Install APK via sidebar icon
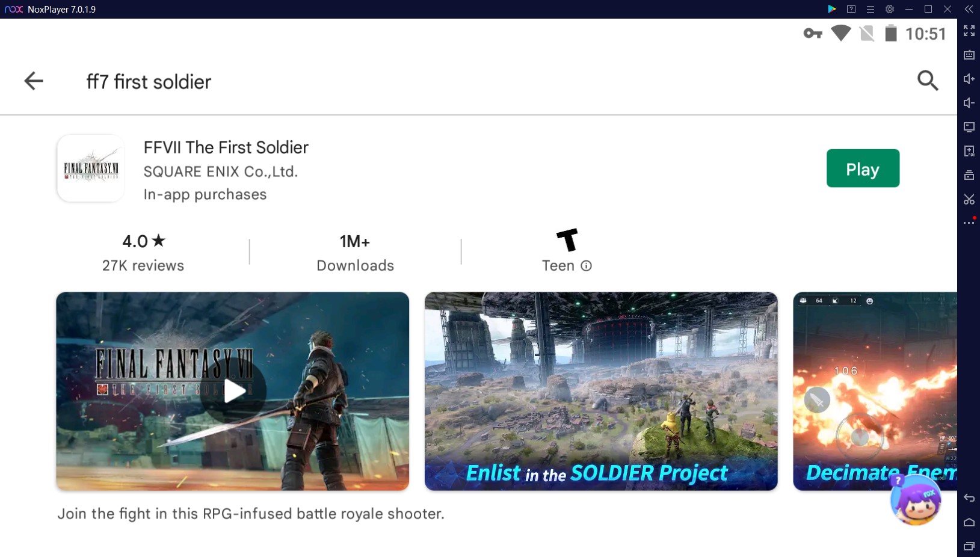980x557 pixels. point(969,151)
